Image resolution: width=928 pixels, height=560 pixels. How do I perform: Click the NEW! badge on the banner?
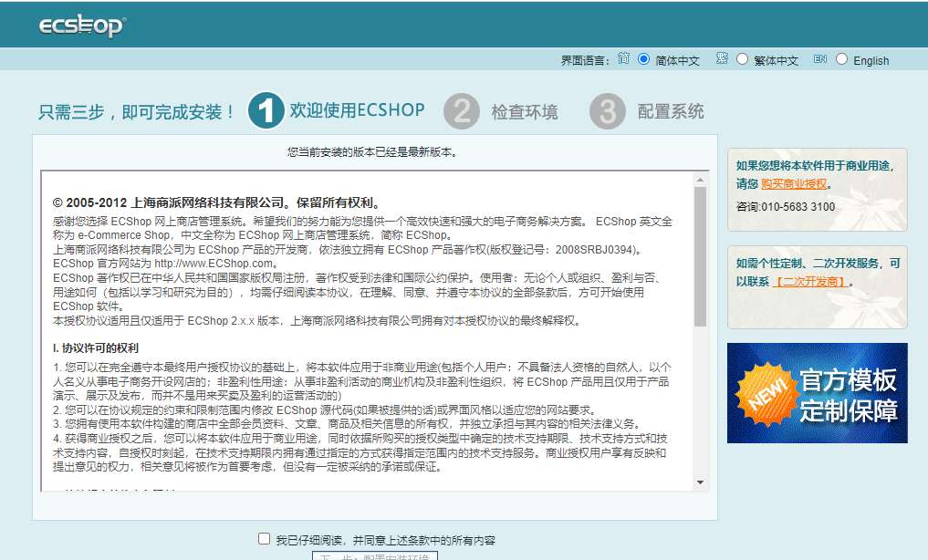[763, 393]
